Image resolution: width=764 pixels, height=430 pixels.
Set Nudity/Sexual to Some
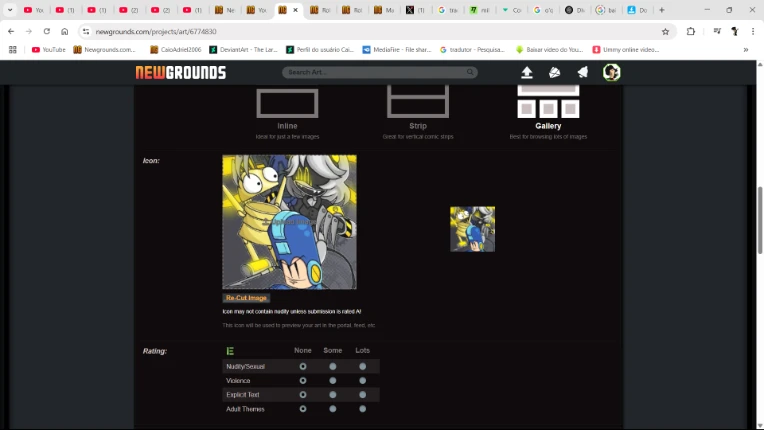[333, 366]
